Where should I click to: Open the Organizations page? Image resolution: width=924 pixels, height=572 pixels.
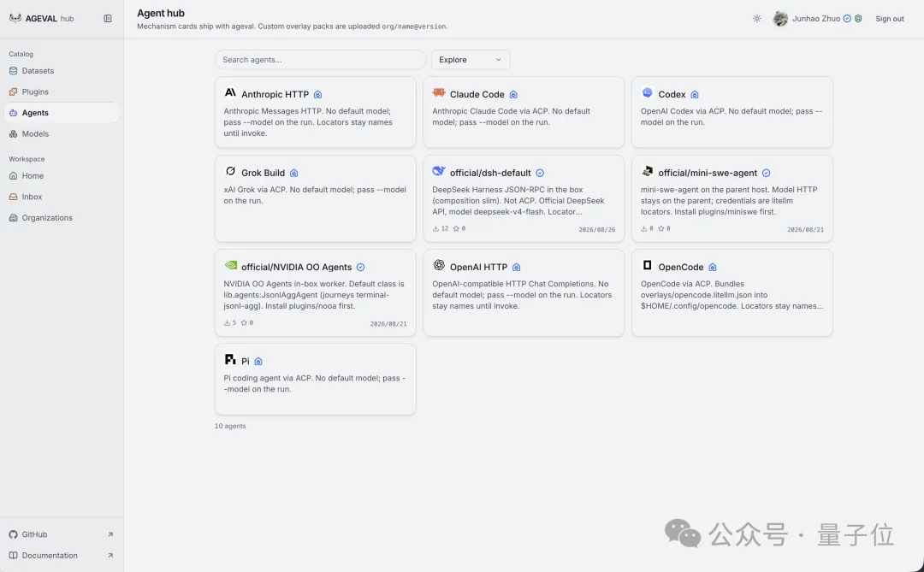[62, 218]
